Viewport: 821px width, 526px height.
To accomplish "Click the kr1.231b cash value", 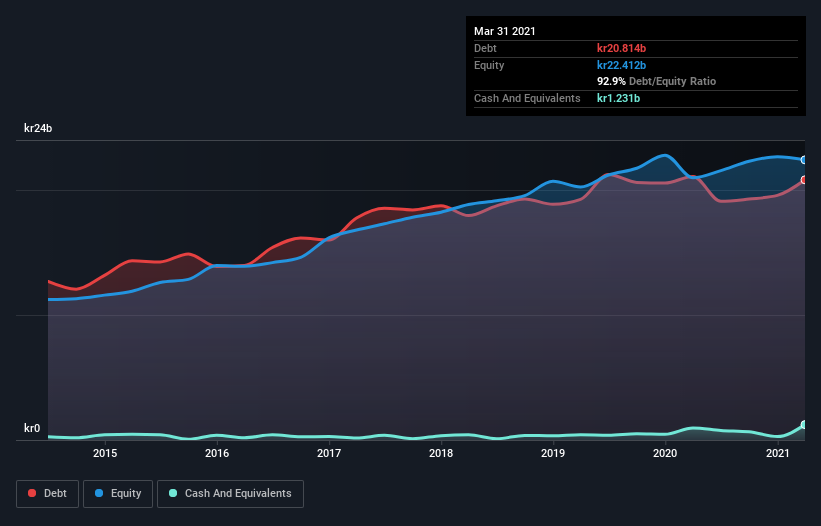I will (x=618, y=98).
